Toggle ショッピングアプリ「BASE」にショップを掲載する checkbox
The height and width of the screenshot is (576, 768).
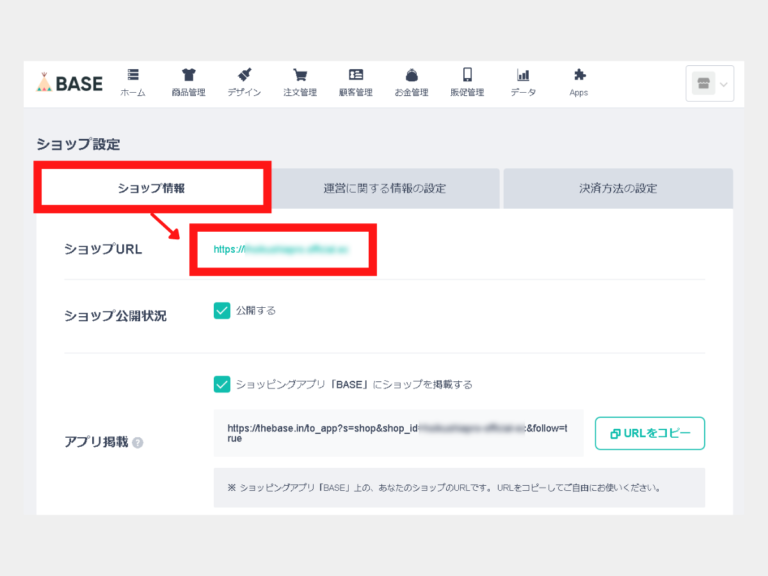pos(222,384)
